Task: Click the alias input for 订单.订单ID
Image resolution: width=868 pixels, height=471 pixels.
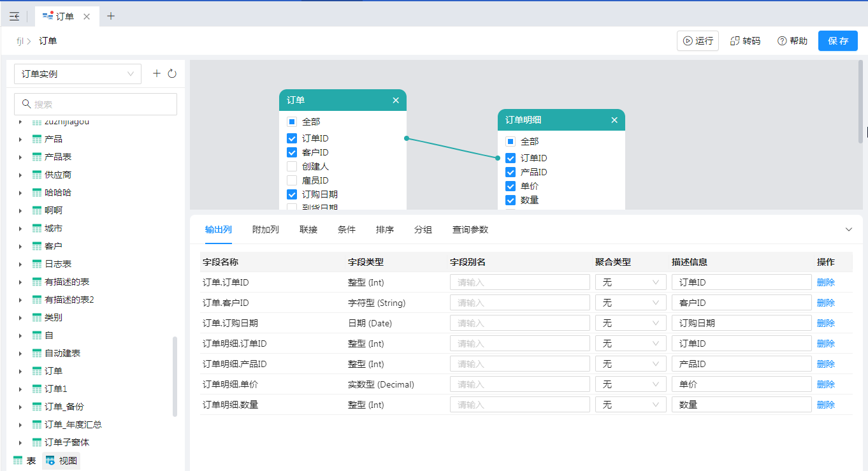Action: pos(519,282)
